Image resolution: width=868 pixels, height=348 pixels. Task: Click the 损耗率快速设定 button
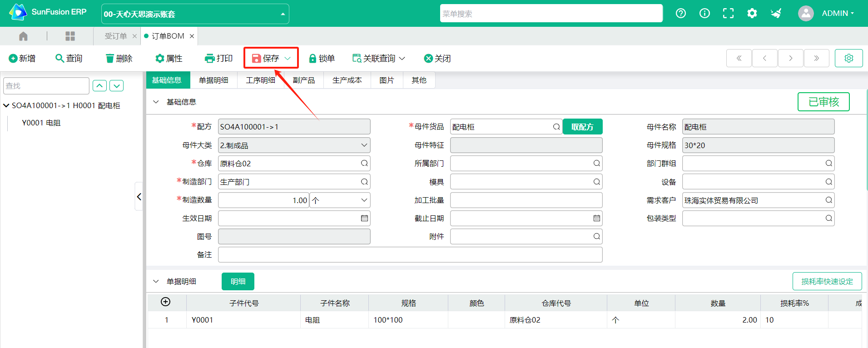827,282
